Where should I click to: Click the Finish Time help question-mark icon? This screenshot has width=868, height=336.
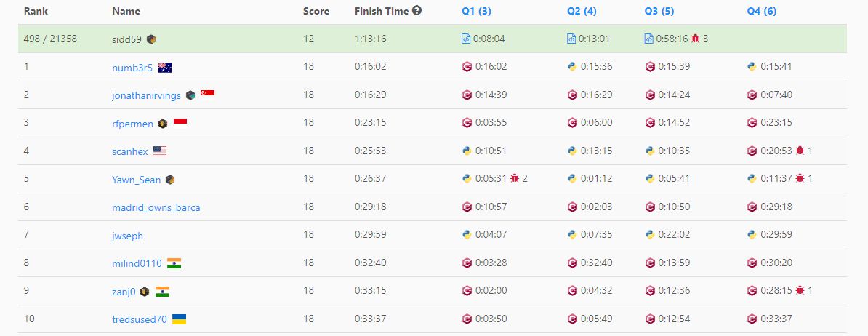(417, 10)
